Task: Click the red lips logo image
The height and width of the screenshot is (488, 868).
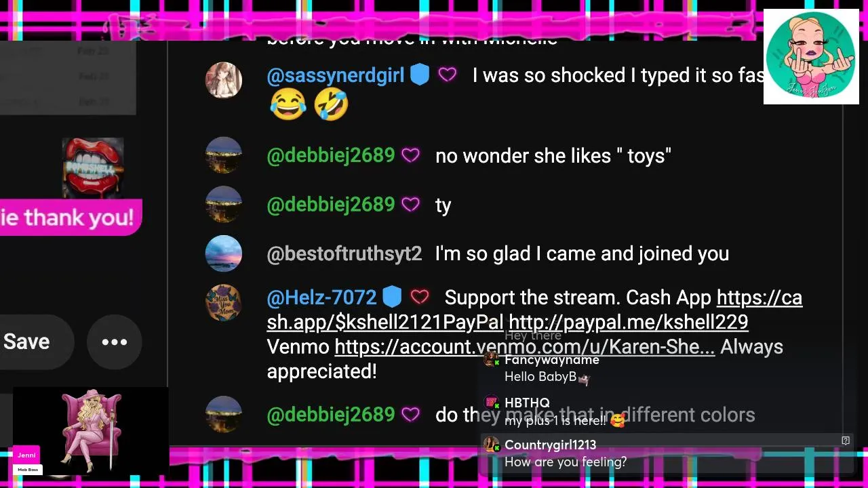Action: tap(93, 169)
